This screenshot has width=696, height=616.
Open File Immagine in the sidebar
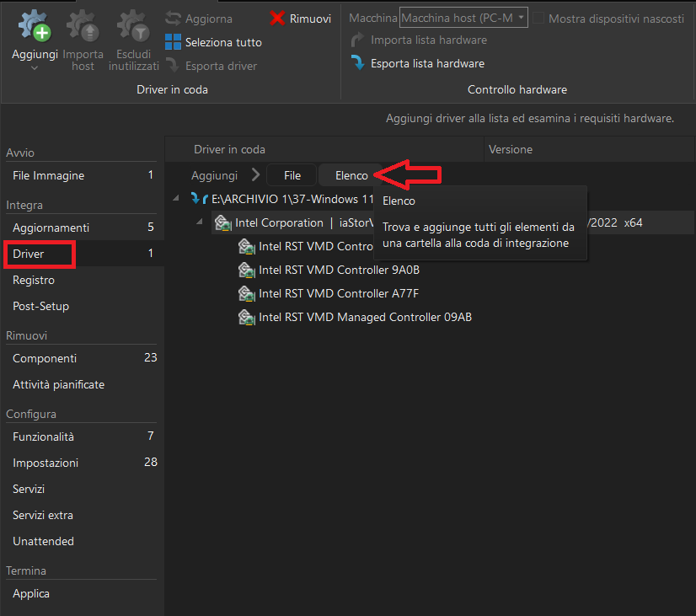tap(82, 175)
